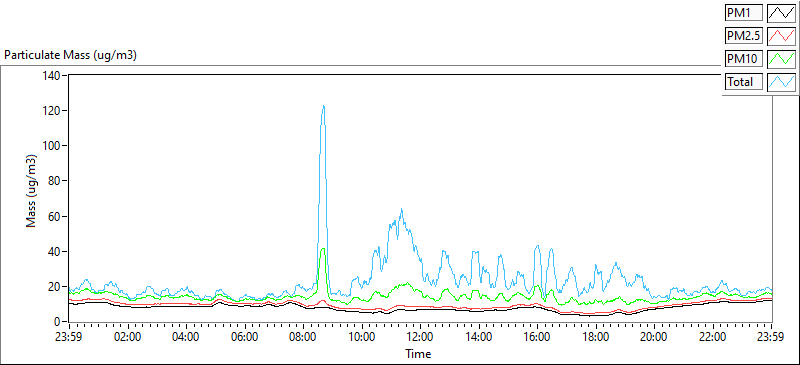Click the 06:00 x-axis time label
The height and width of the screenshot is (365, 800).
pos(245,337)
